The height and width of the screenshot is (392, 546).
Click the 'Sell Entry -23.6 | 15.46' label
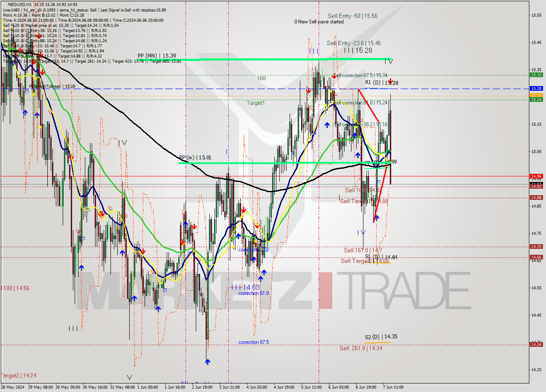click(x=354, y=43)
